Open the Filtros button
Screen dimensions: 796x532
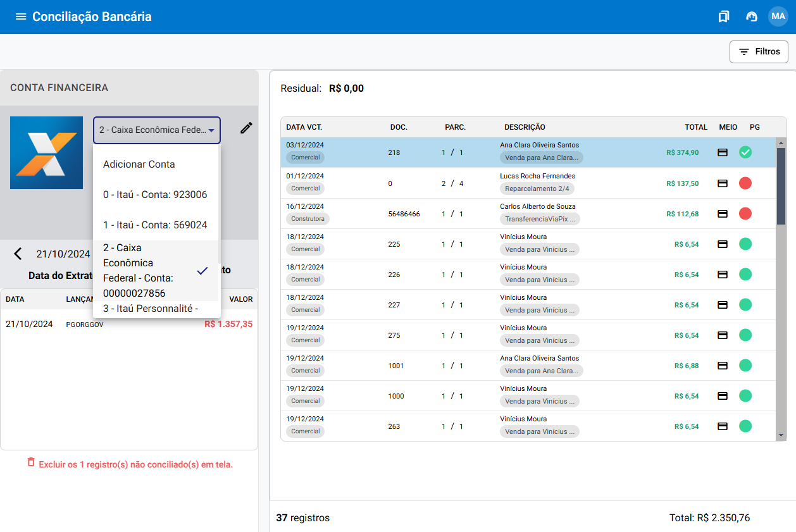[x=759, y=52]
